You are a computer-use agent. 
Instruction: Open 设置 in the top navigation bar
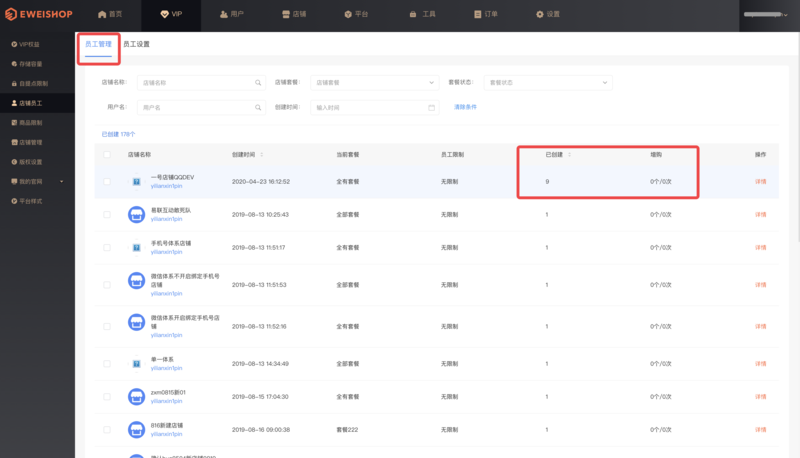(x=548, y=14)
